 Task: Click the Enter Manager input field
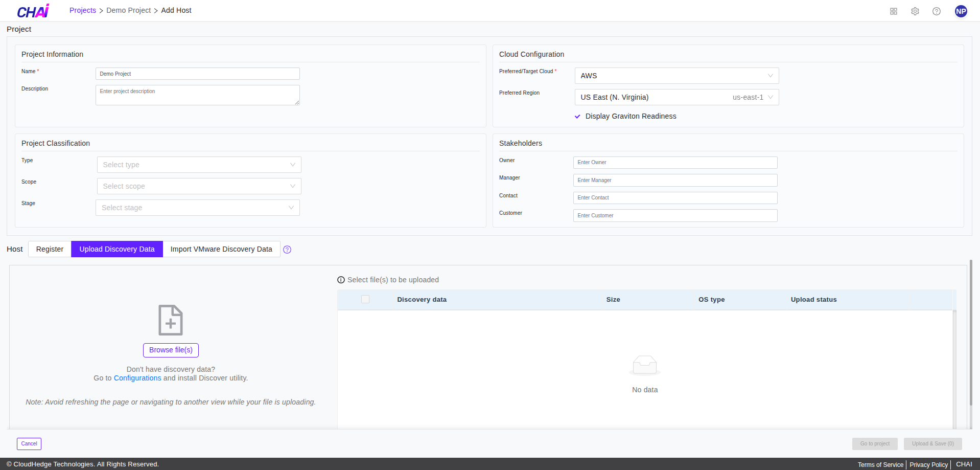(x=675, y=180)
